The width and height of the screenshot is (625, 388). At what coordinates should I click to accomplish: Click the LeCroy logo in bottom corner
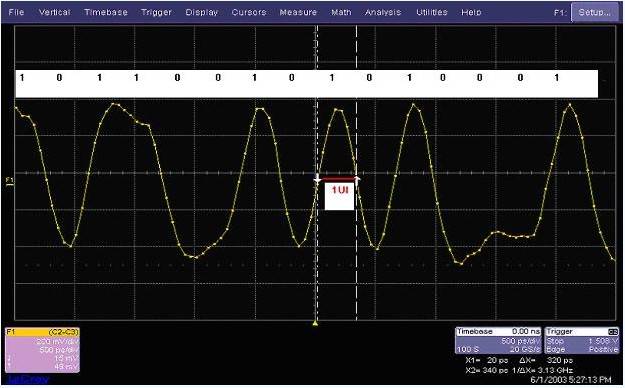(x=28, y=378)
